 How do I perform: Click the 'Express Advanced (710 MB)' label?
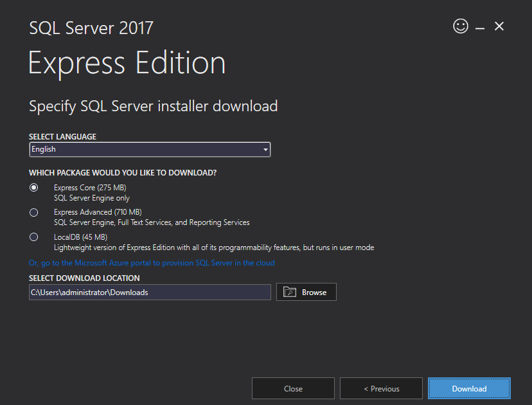pos(98,212)
